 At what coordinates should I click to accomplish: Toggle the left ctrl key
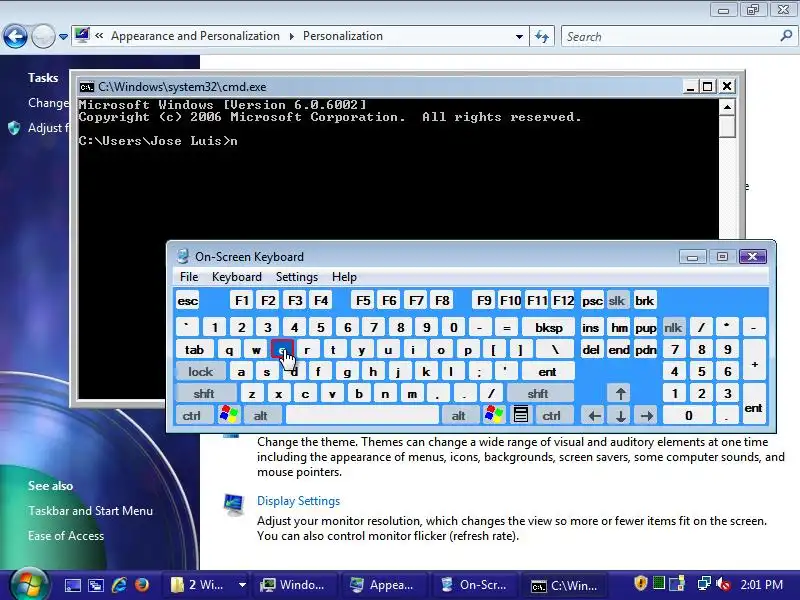click(192, 415)
